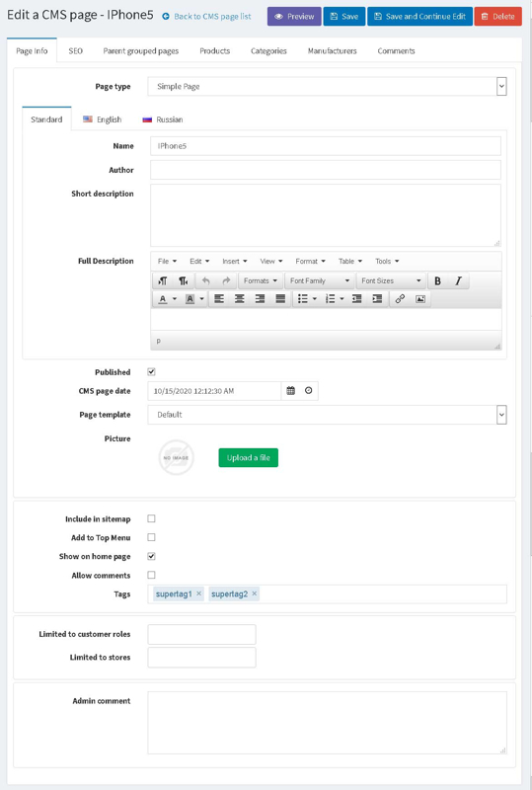Click the left-to-right text direction icon
532x790 pixels.
pos(163,280)
